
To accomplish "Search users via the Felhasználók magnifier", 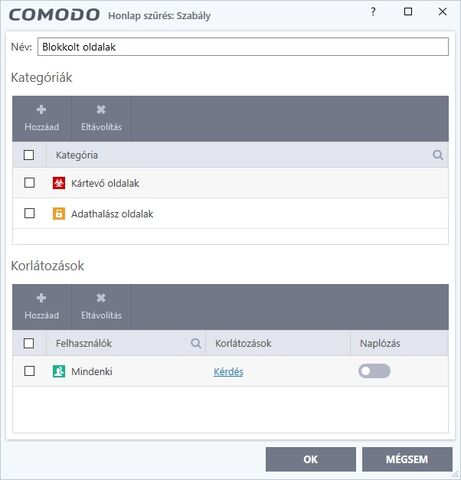I will click(196, 343).
